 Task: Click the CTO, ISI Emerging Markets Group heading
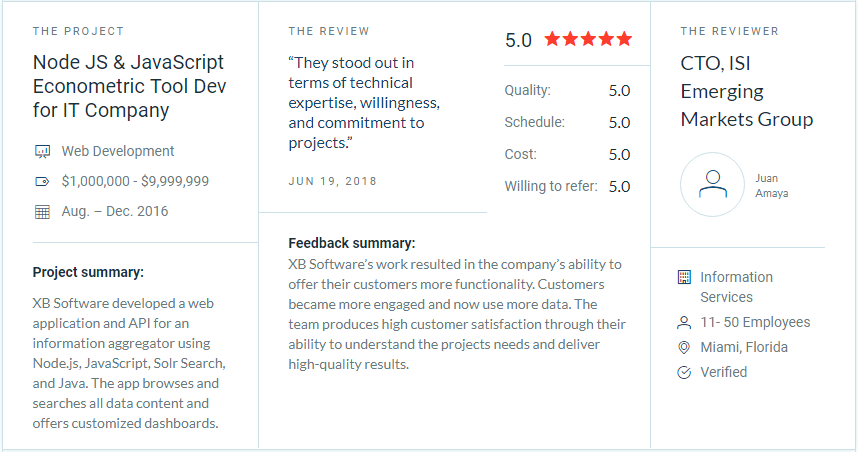(746, 91)
